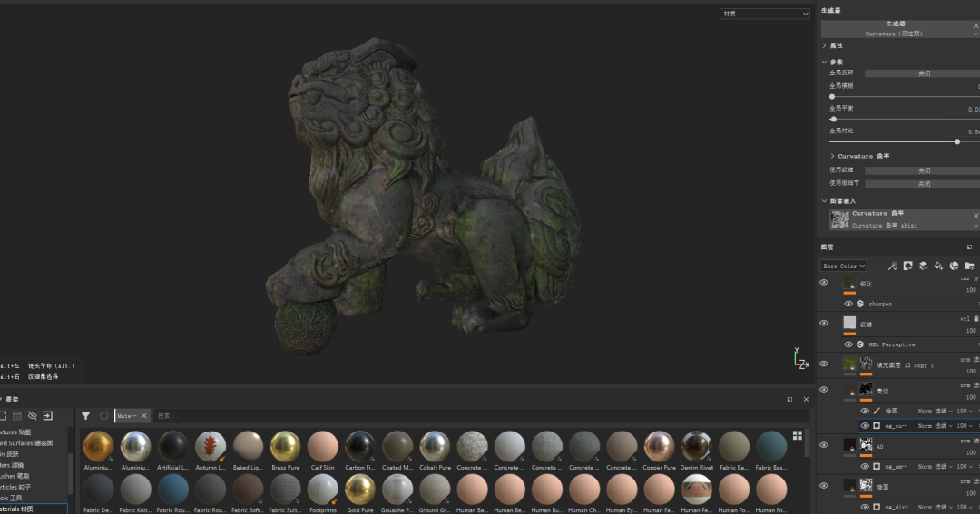Select the mg_am… generator icon

(877, 467)
